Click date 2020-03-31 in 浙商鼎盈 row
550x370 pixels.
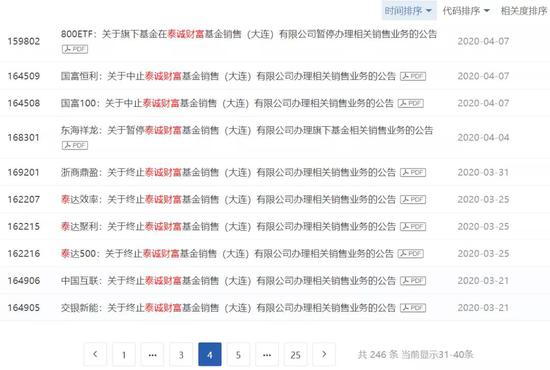[x=483, y=173]
